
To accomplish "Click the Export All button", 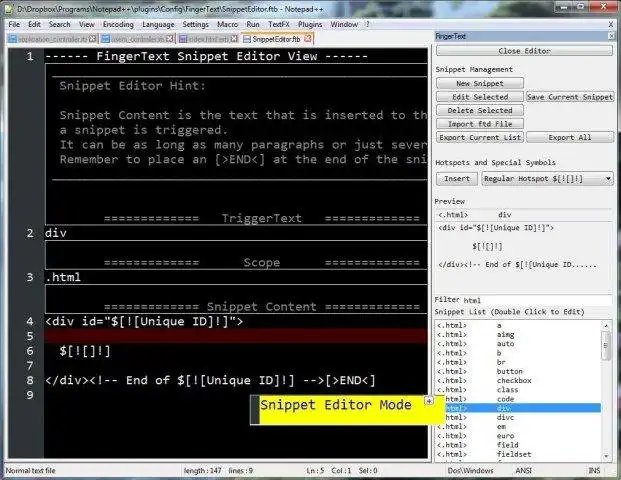I will [x=570, y=137].
